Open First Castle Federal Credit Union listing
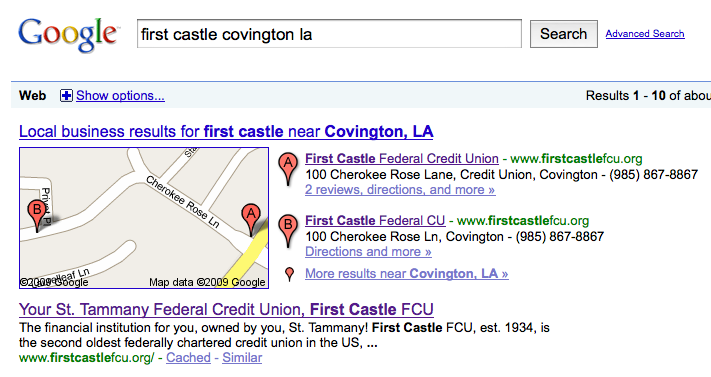The height and width of the screenshot is (377, 711). [402, 158]
